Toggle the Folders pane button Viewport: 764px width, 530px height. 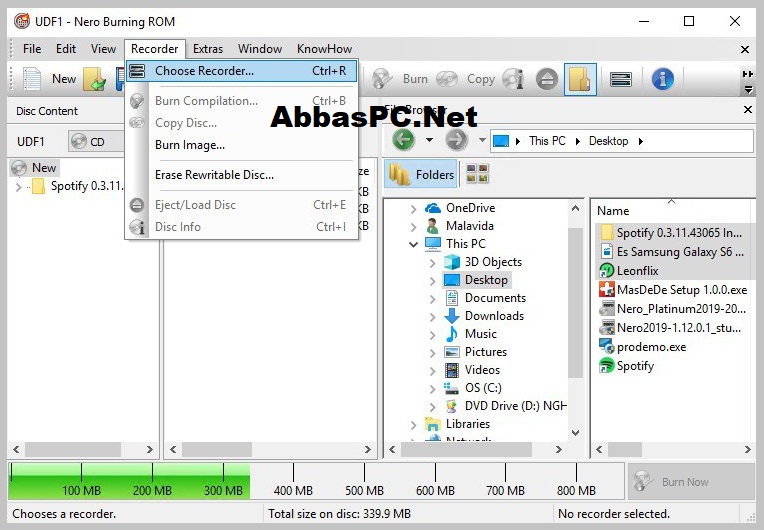pos(421,174)
